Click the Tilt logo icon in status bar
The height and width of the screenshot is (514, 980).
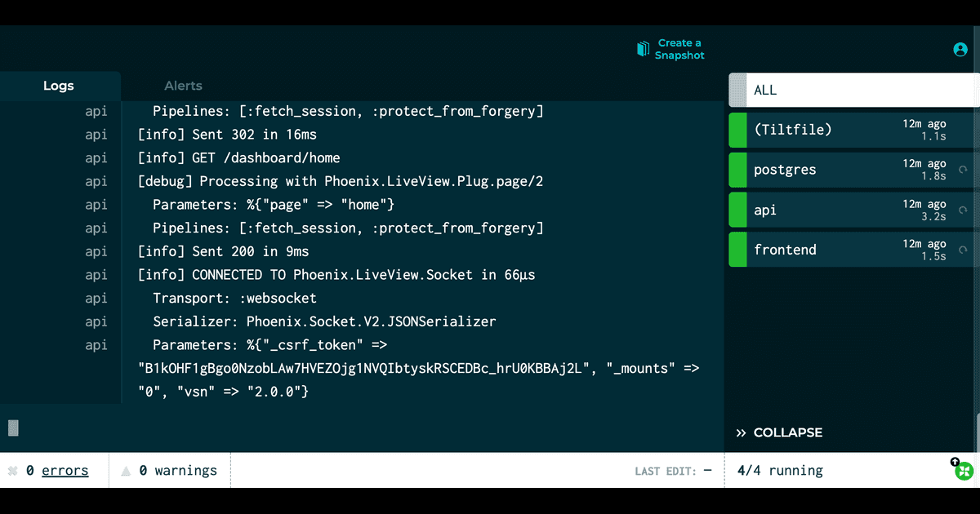click(964, 472)
